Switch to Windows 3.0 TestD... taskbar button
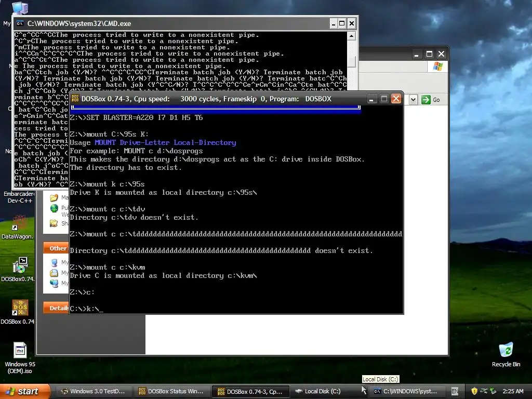The image size is (532, 399). (x=93, y=391)
